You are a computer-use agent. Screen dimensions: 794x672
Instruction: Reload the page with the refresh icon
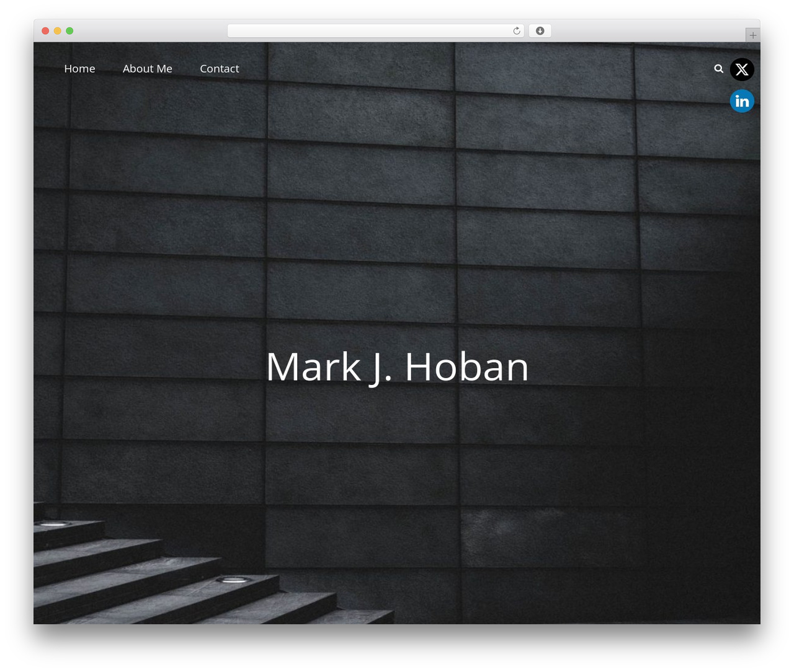[516, 31]
